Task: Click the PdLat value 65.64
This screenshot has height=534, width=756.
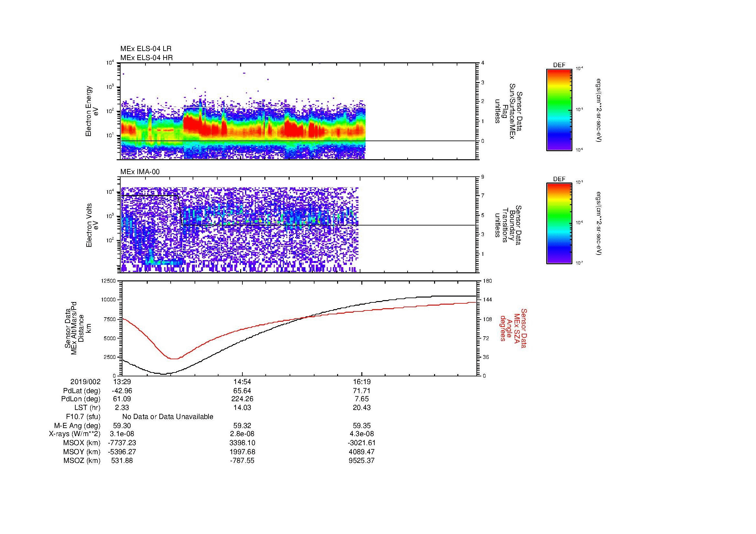Action: [242, 391]
